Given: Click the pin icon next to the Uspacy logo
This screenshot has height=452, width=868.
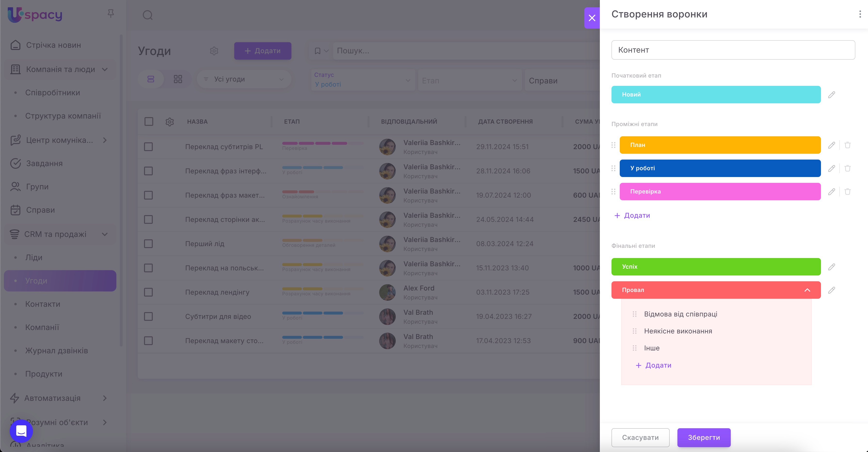Looking at the screenshot, I should [111, 14].
